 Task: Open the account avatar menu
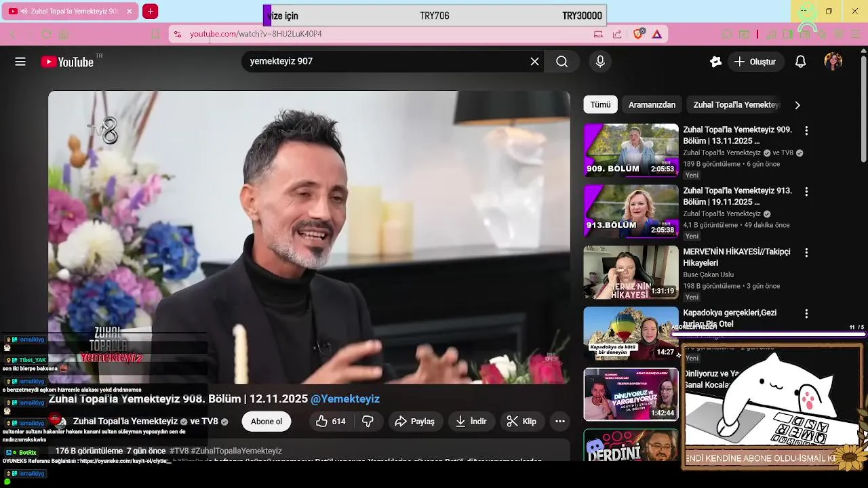click(833, 62)
